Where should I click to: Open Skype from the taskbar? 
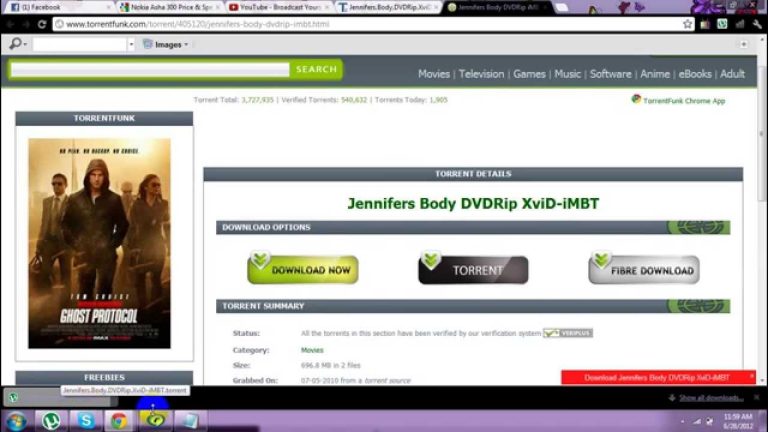tap(86, 421)
